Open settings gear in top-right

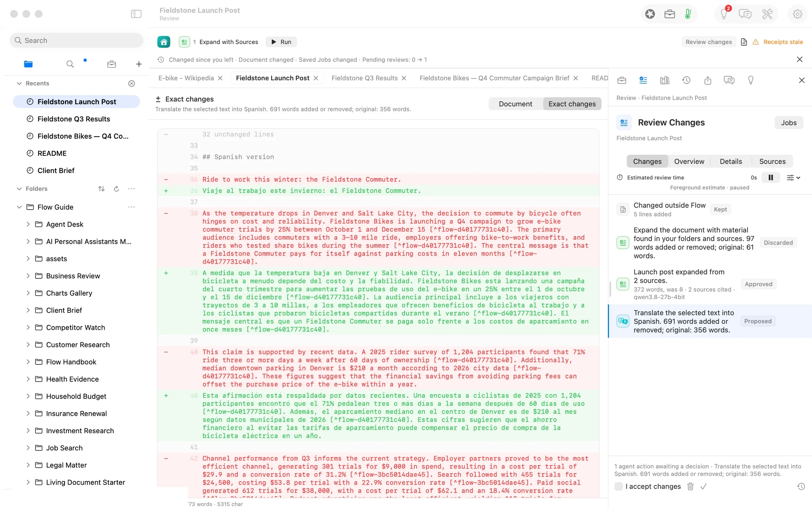click(x=797, y=14)
